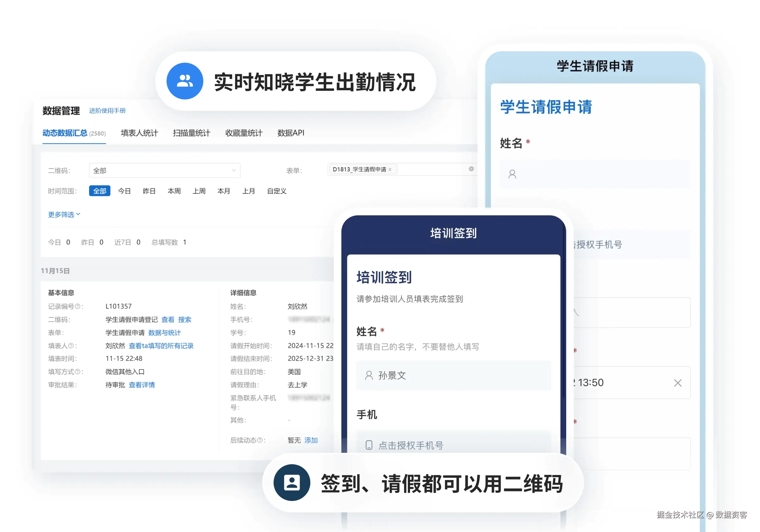760x532 pixels.
Task: Switch to 填表人统计 tab
Action: (139, 133)
